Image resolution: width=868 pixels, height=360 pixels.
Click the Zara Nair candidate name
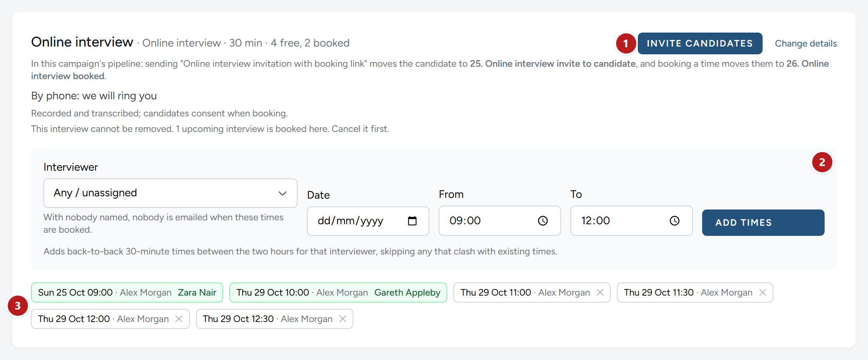(197, 292)
